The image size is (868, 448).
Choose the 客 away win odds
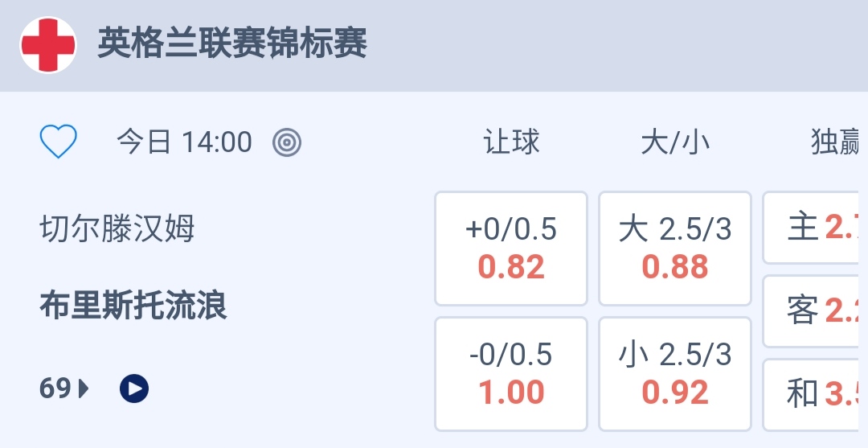[x=817, y=311]
